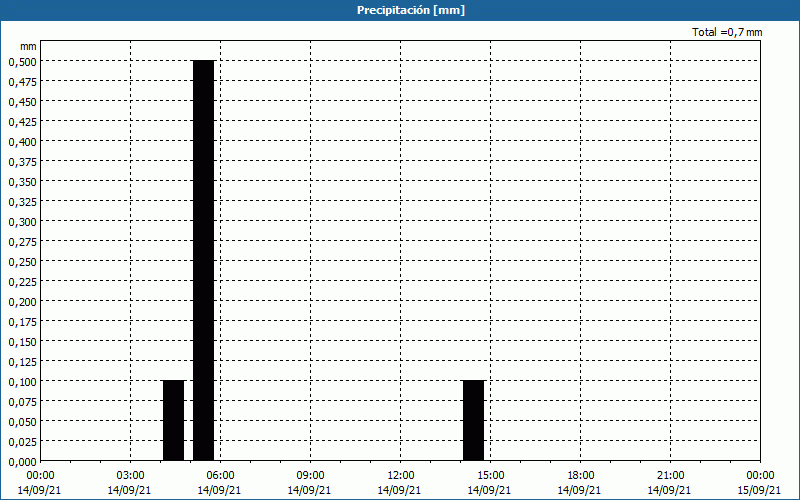This screenshot has height=500, width=800.
Task: Click the tall 0,500 mm precipitation bar
Action: pyautogui.click(x=204, y=260)
